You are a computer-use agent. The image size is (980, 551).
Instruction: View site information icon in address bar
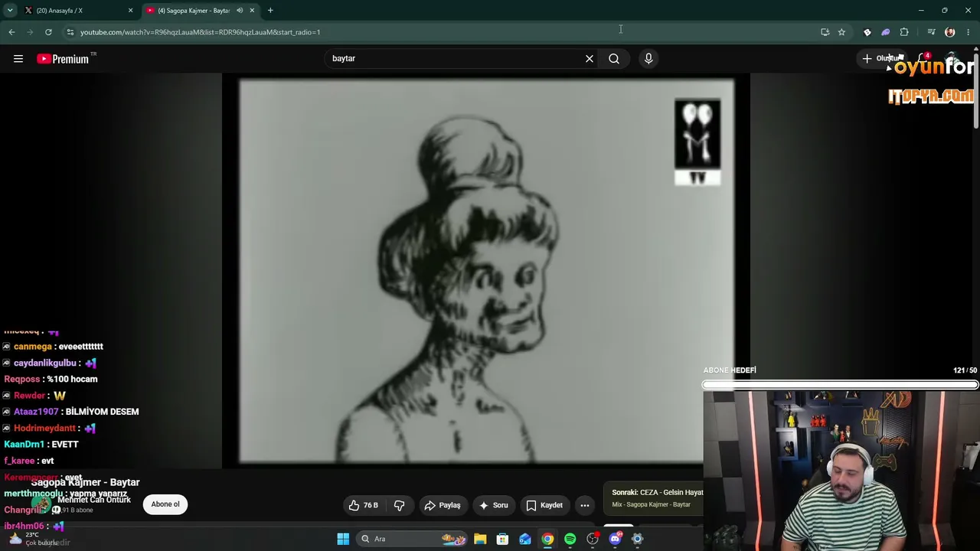70,32
